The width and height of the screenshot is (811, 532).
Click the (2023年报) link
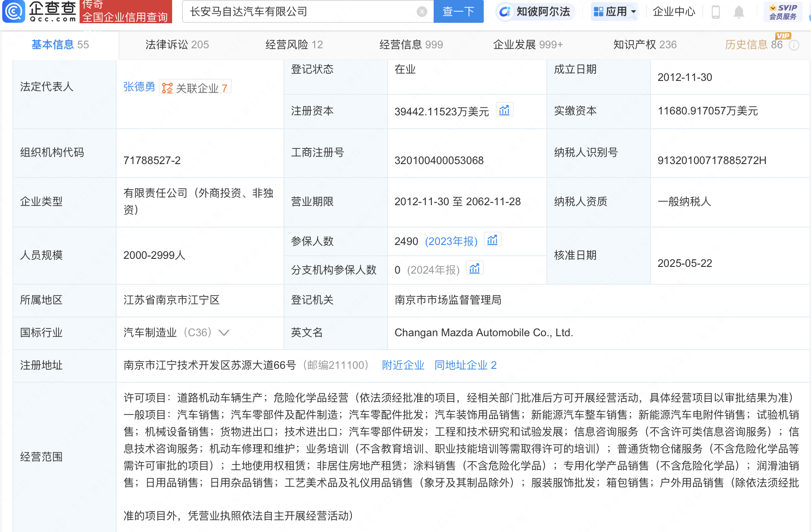(x=451, y=241)
